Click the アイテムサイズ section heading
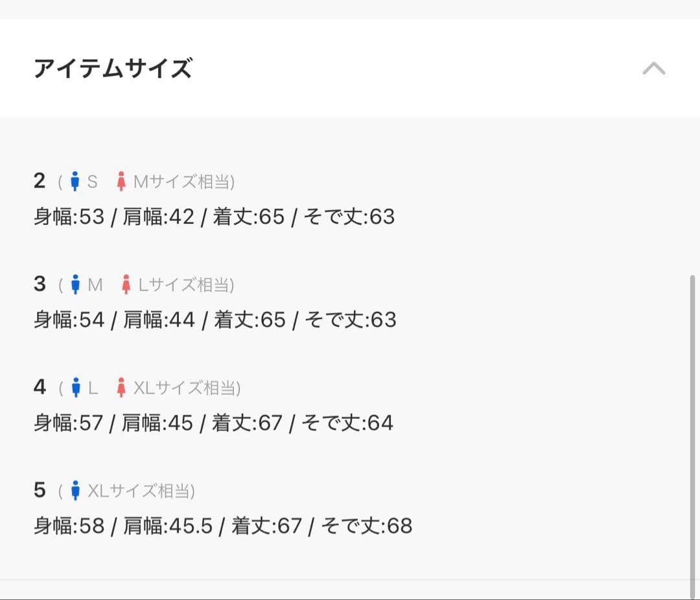Screen dimensions: 700x600 coord(113,68)
